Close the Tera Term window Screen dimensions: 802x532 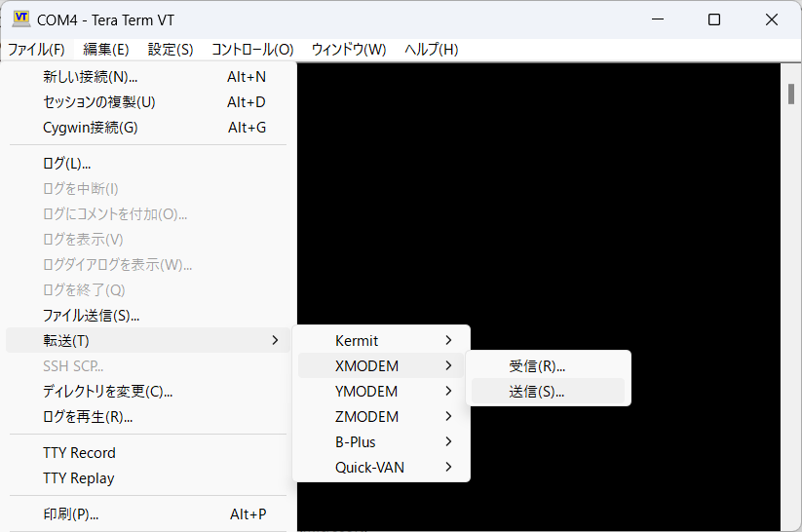point(772,19)
